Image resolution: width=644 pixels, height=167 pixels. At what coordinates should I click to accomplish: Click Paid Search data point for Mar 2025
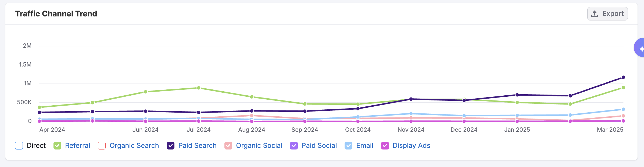click(623, 77)
